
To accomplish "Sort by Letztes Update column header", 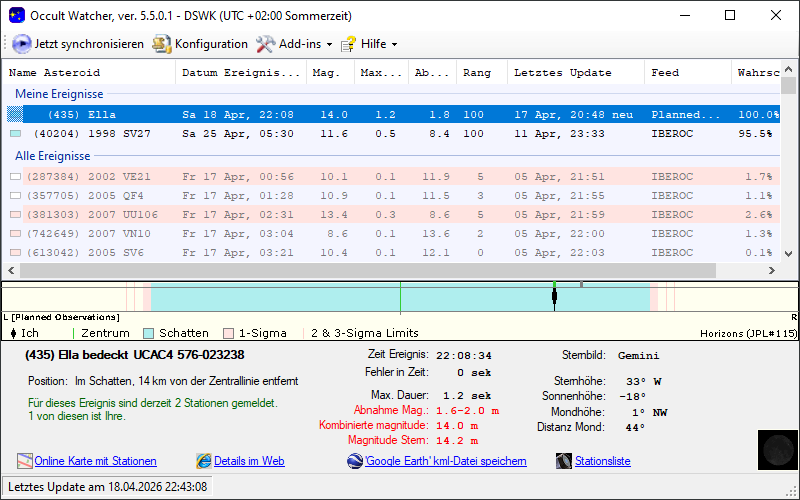I will click(x=576, y=72).
